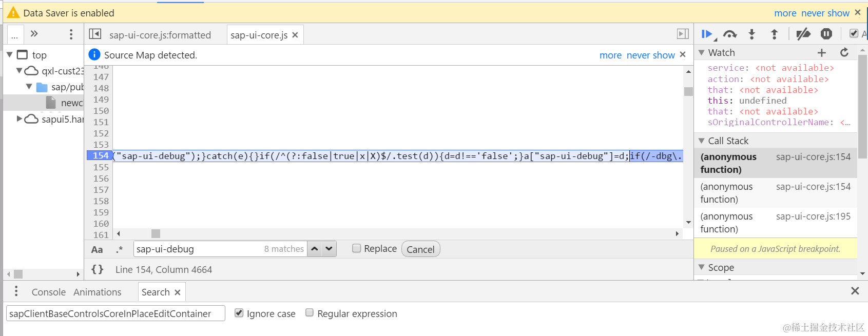Screen dimensions: 868x336
Task: Click Cancel in find bar
Action: tap(420, 249)
